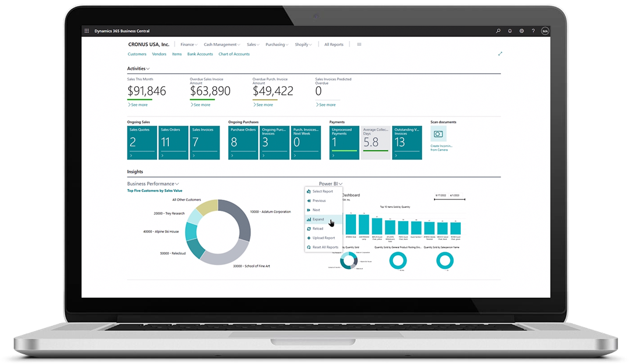Choose Upload Report in the Power BI menu
Image resolution: width=629 pixels, height=364 pixels.
tap(323, 238)
